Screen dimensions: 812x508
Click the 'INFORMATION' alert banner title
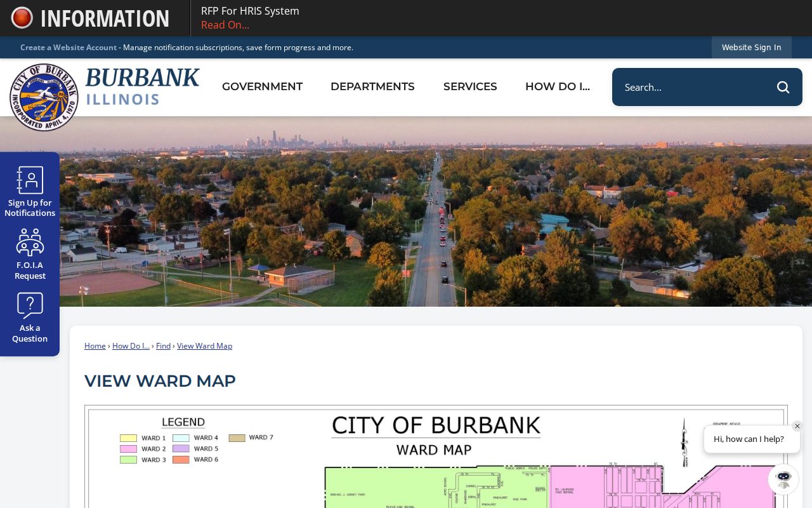105,18
